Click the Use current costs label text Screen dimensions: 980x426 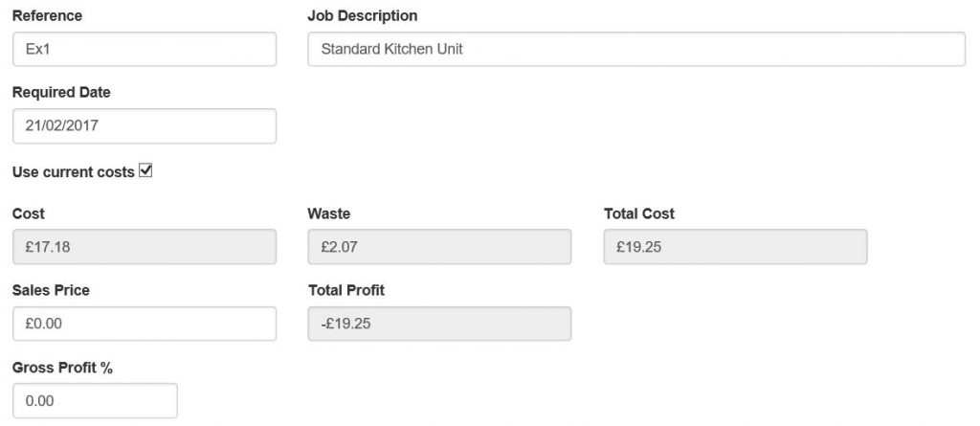pyautogui.click(x=73, y=172)
